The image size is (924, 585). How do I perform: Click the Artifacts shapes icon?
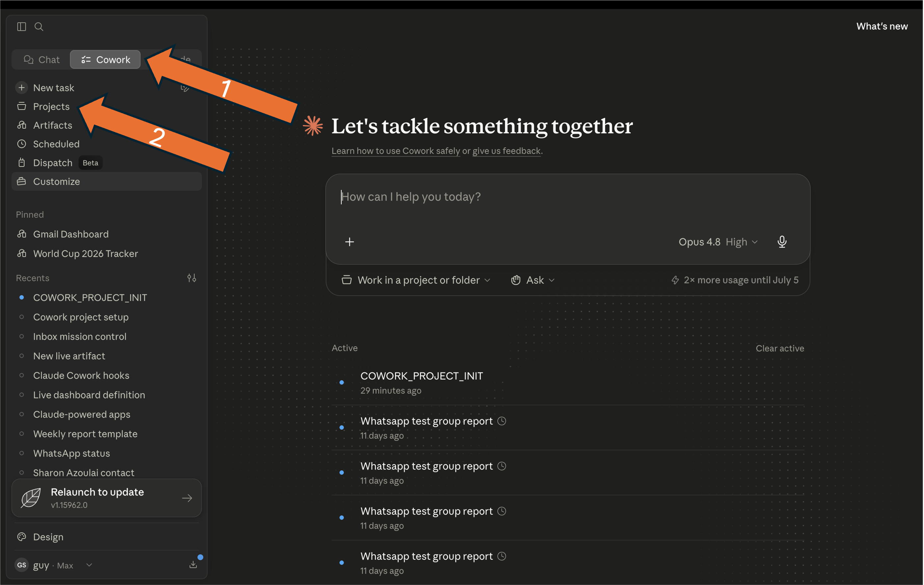pyautogui.click(x=21, y=125)
